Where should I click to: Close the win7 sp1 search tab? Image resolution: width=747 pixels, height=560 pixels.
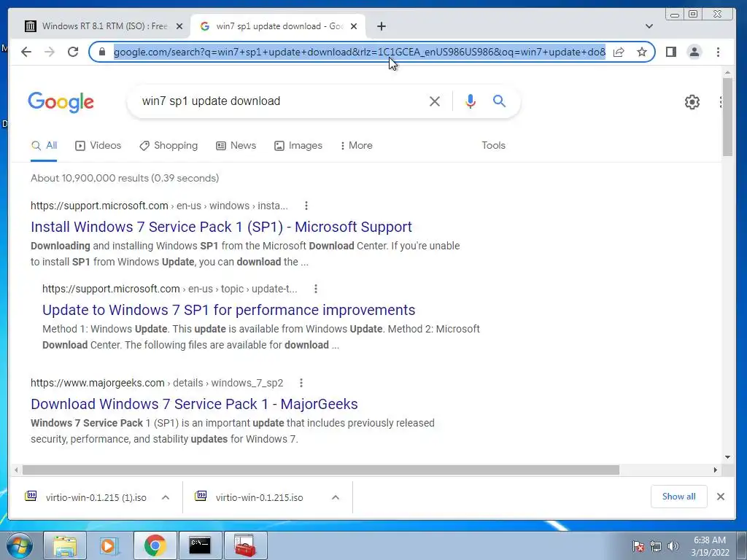coord(354,26)
